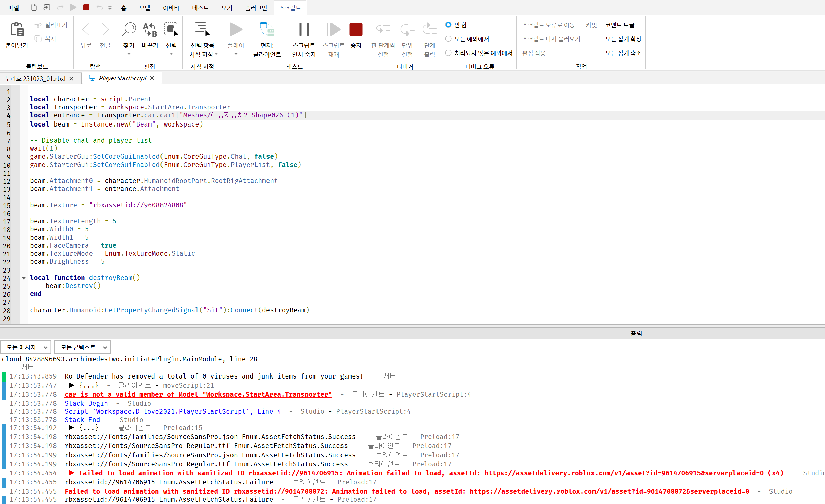Click Step Out (단계 출력) debugger icon

point(430,30)
